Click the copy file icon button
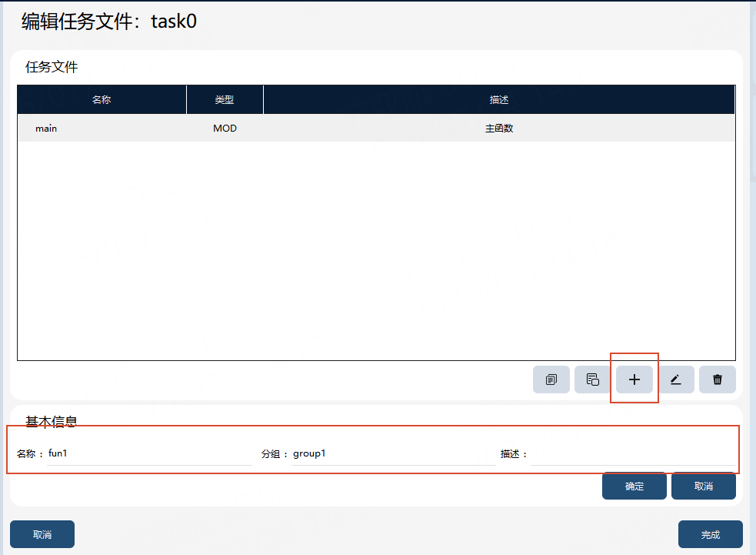The image size is (756, 555). pyautogui.click(x=551, y=379)
